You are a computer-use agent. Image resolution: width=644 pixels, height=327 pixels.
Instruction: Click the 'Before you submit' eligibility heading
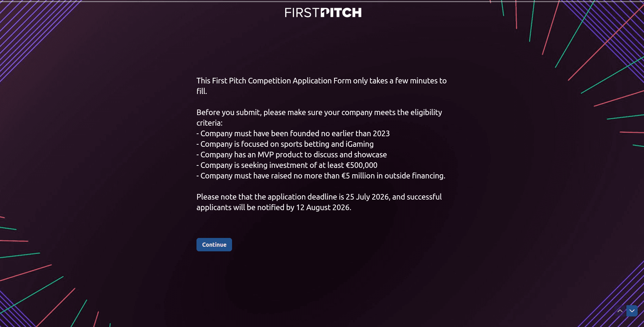click(x=319, y=118)
